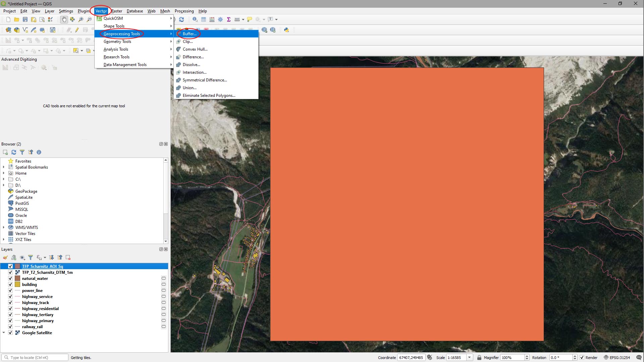Toggle TFP_Scharnitz_AOI_Sq layer visibility checkbox

coord(10,266)
